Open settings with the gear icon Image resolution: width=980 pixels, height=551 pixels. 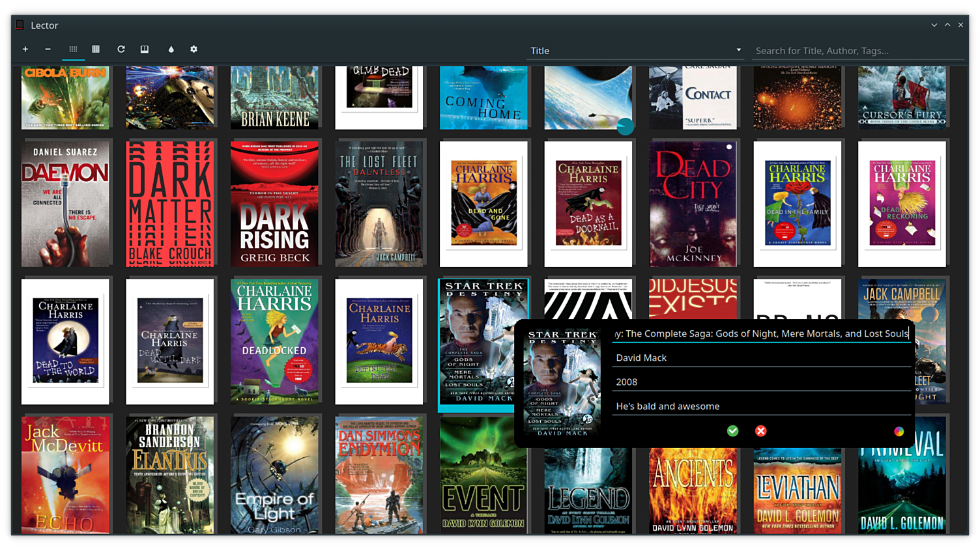[194, 49]
